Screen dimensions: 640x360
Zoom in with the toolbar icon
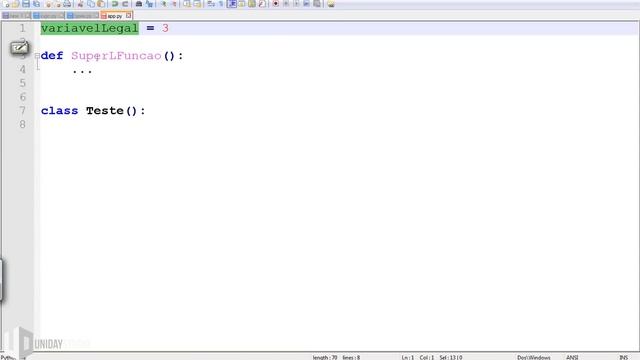tap(163, 4)
